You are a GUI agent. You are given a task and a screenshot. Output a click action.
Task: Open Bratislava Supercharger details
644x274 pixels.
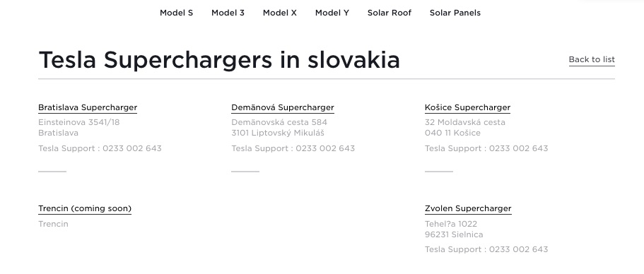(x=88, y=107)
